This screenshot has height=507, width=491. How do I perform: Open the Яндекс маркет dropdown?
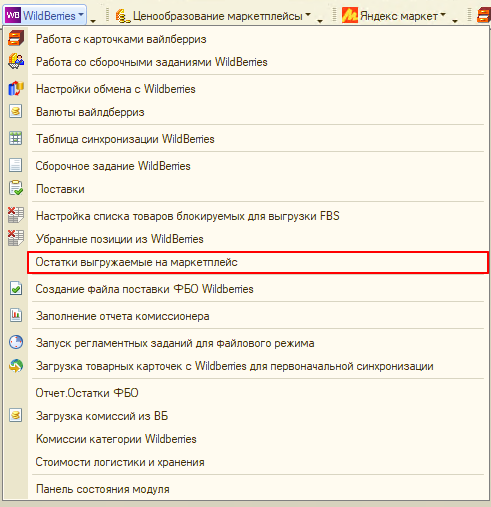coord(394,16)
